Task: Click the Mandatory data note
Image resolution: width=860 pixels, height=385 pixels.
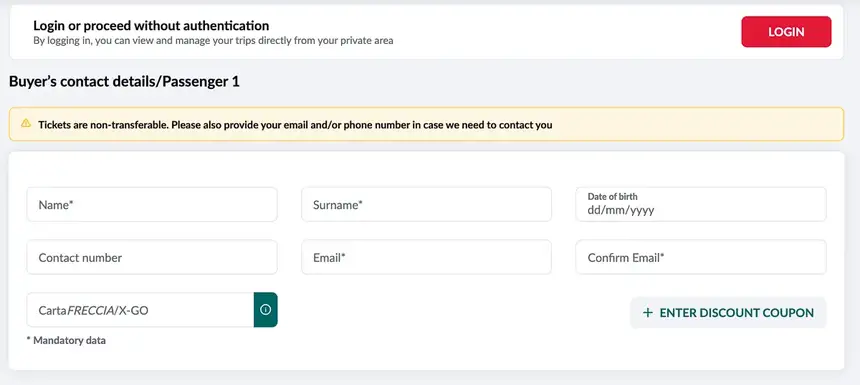Action: [66, 341]
